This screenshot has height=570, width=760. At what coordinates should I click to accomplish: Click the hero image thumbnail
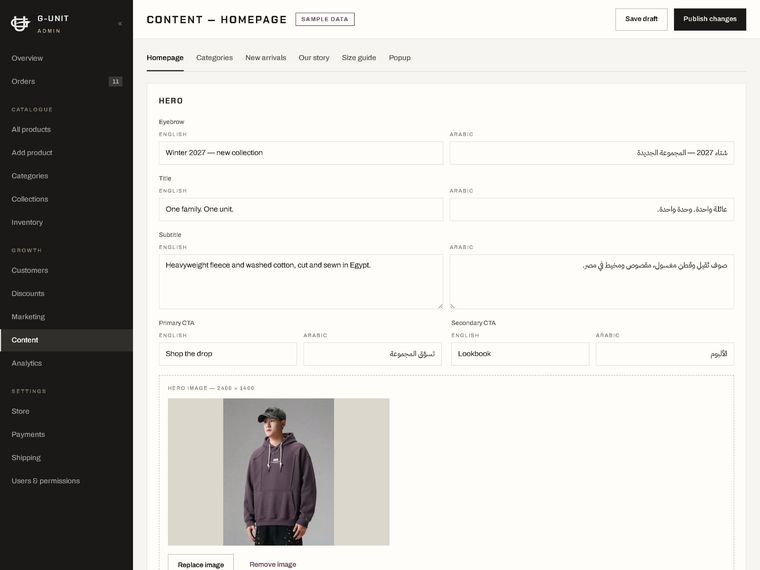click(279, 472)
